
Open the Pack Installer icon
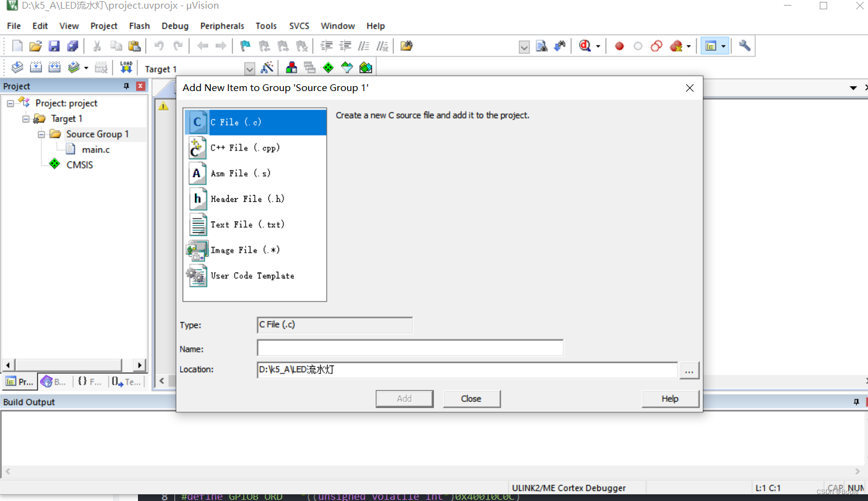[366, 68]
